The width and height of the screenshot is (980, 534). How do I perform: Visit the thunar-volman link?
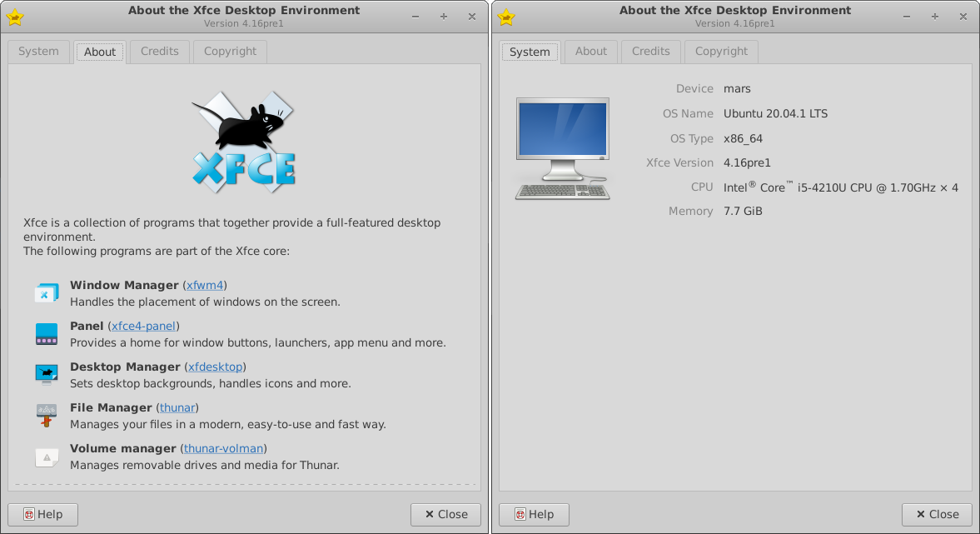(x=224, y=449)
